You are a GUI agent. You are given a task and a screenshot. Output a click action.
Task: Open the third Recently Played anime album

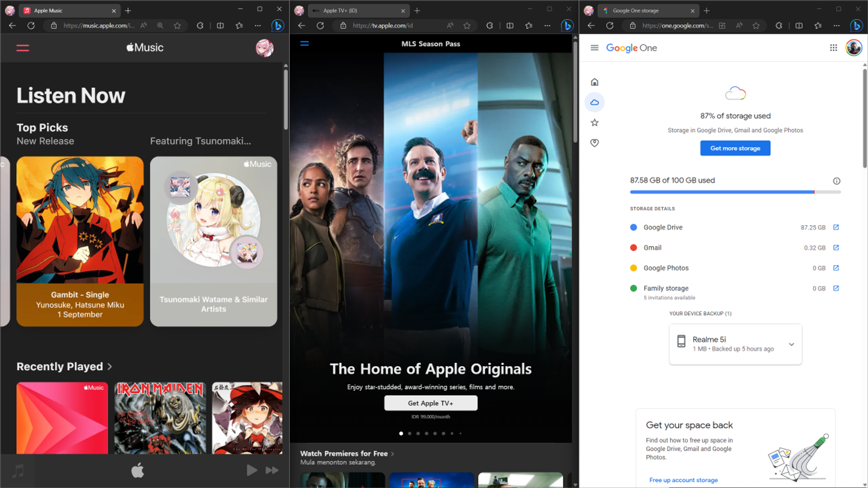(x=247, y=418)
